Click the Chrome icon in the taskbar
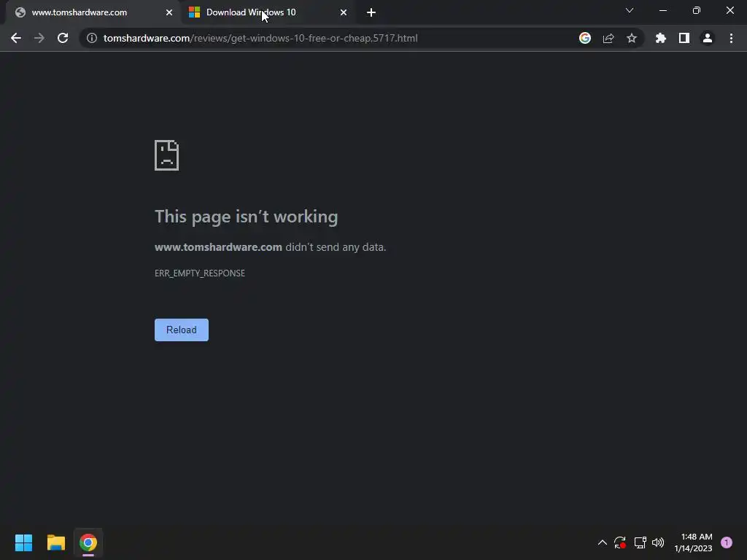The height and width of the screenshot is (560, 747). (x=88, y=542)
